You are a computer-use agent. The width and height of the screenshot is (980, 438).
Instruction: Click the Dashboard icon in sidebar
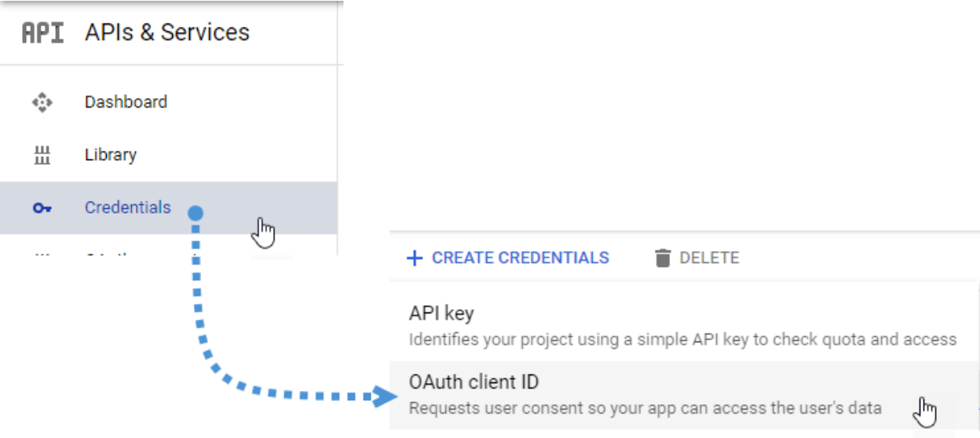pyautogui.click(x=42, y=102)
